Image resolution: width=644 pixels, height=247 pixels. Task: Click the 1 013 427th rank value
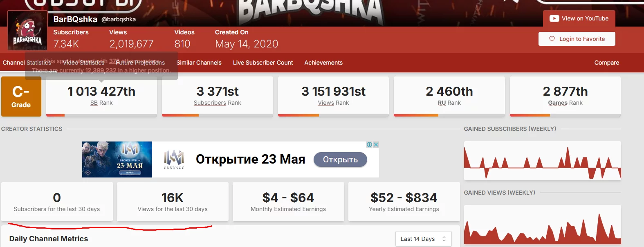point(101,91)
